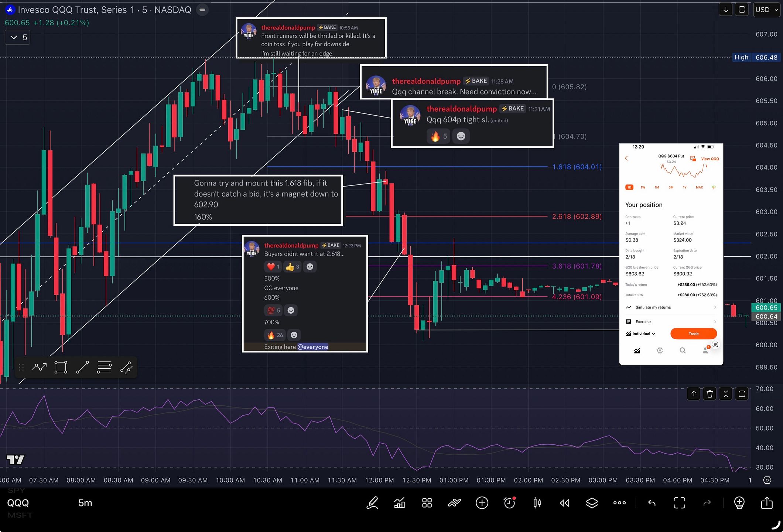Select the polyline path drawing tool

[39, 367]
